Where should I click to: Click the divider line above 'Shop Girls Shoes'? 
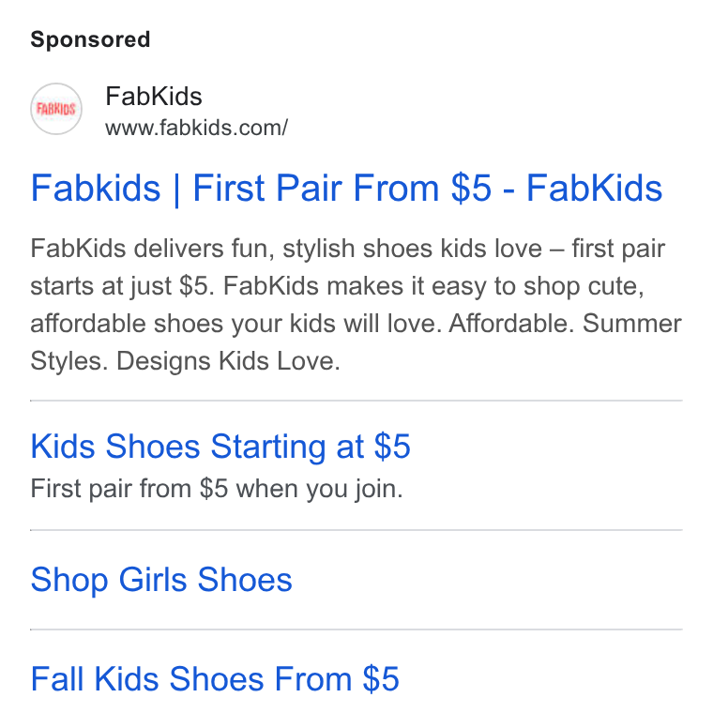pos(356,530)
